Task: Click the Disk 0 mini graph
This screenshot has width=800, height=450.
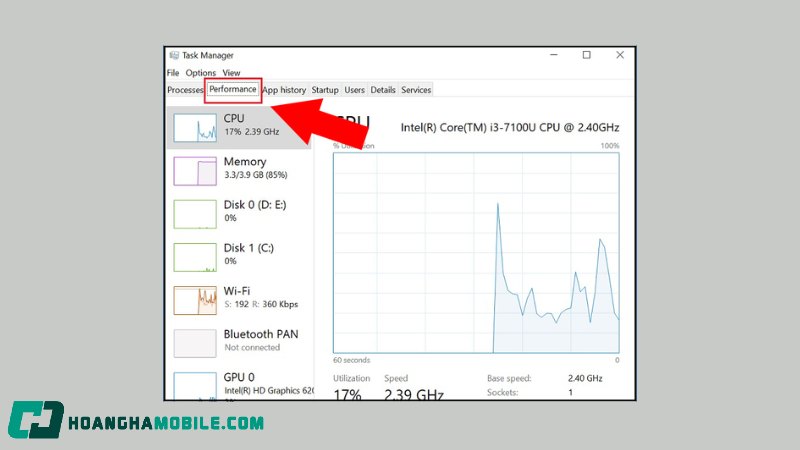Action: click(195, 214)
